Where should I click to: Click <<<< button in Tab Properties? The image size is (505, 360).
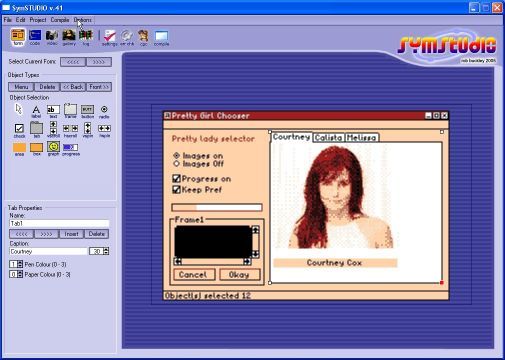coord(22,234)
